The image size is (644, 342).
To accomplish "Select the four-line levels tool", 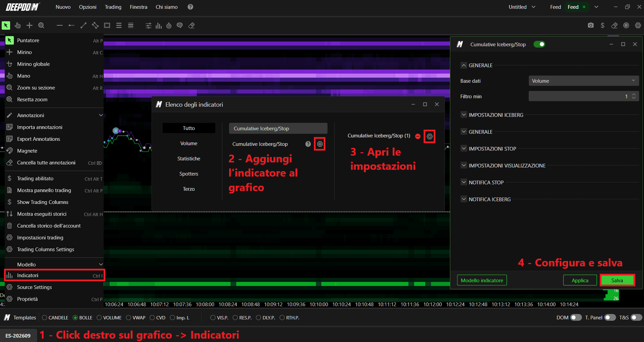I will coord(131,25).
